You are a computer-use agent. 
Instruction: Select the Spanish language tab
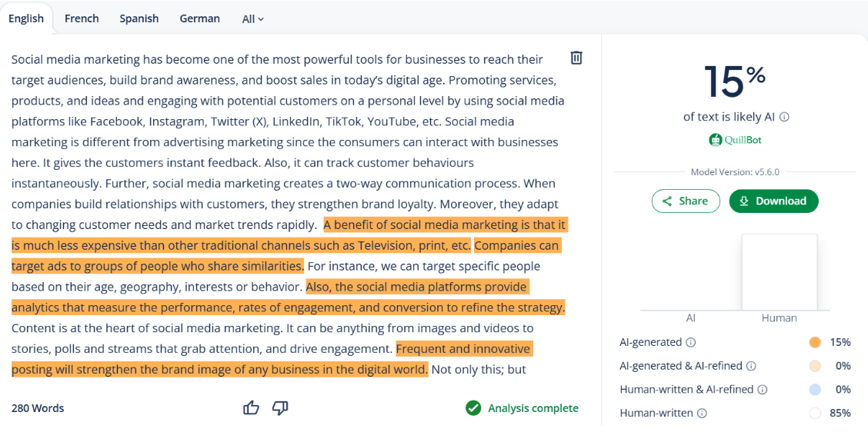click(x=139, y=18)
